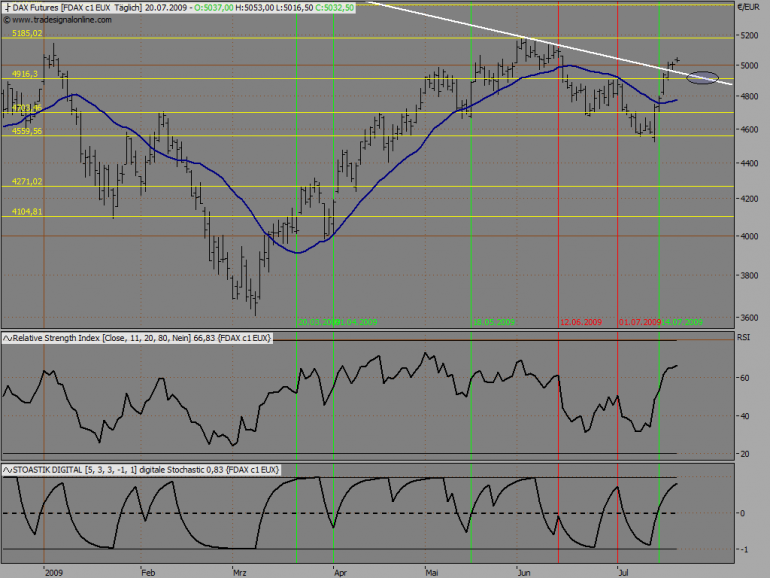Click the Feb label on the time axis
The image size is (770, 578).
point(148,573)
